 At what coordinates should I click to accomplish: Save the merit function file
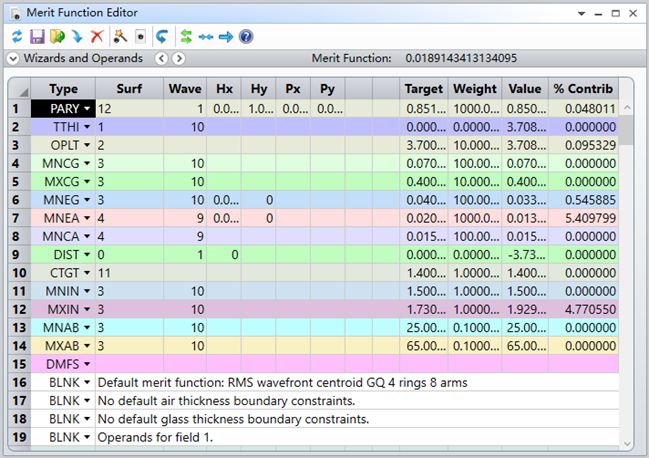(x=36, y=36)
